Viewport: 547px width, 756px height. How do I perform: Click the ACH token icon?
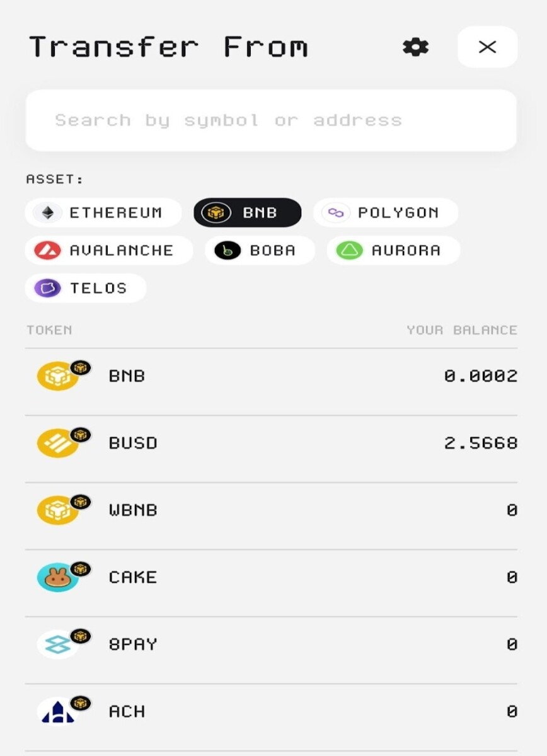58,711
